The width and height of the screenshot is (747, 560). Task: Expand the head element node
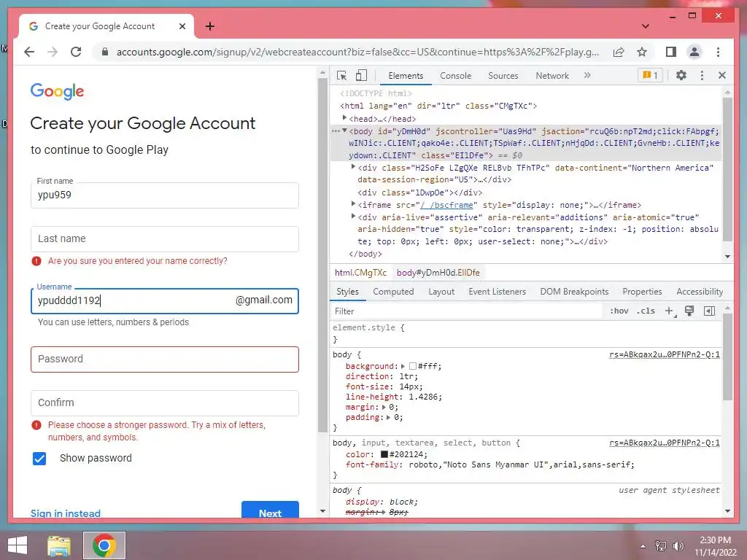(344, 118)
